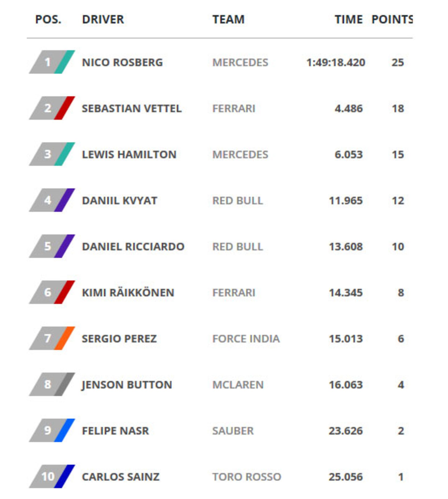Image resolution: width=448 pixels, height=499 pixels.
Task: Click the POS. column header
Action: point(48,19)
